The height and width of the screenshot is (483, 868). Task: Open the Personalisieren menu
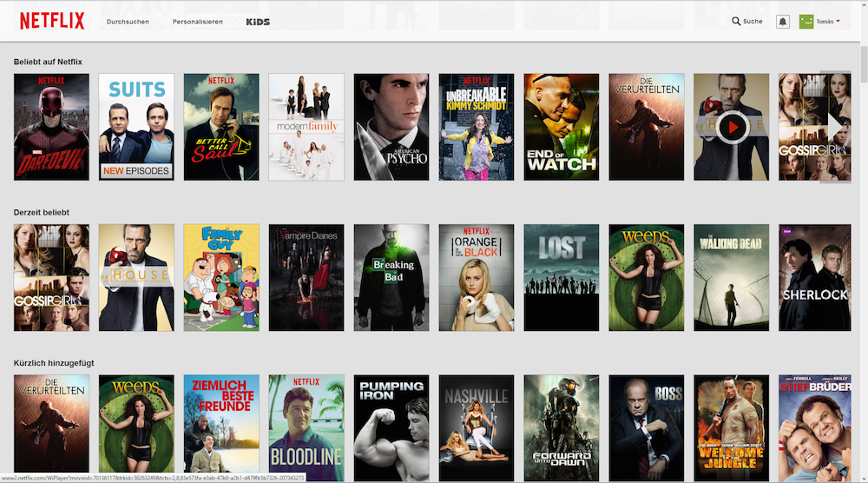(x=198, y=22)
